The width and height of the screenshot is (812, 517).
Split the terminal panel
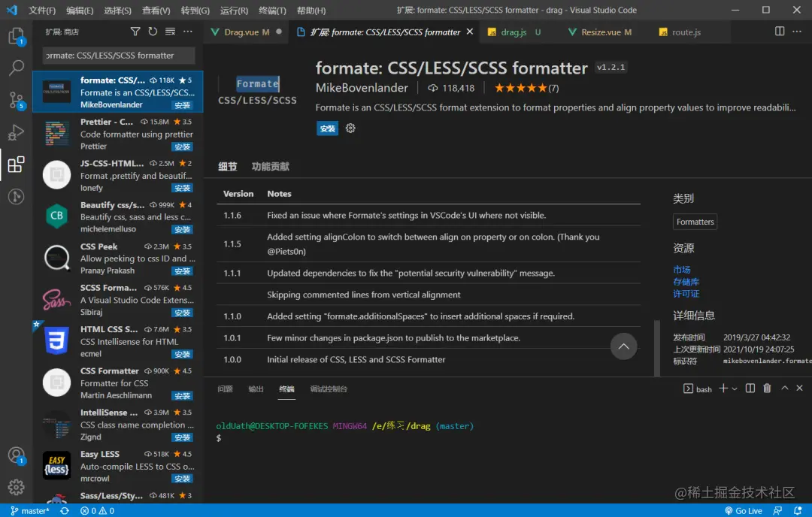click(750, 389)
